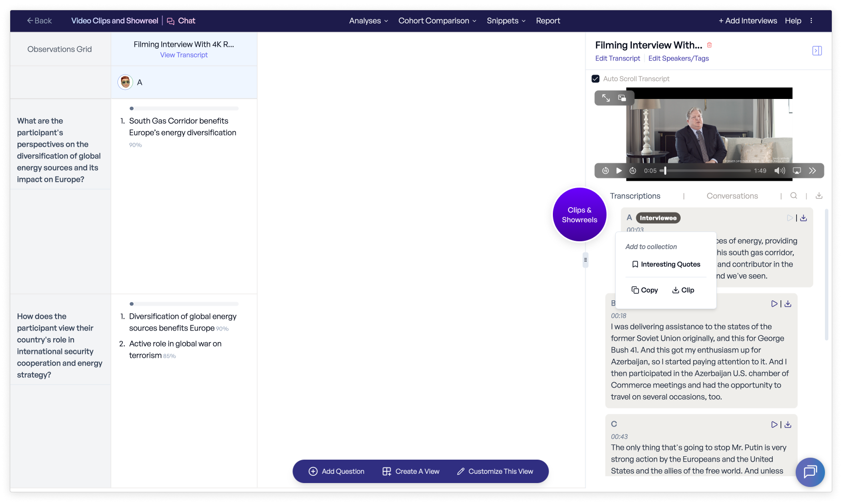Click Clip in the popup menu

[x=683, y=290]
